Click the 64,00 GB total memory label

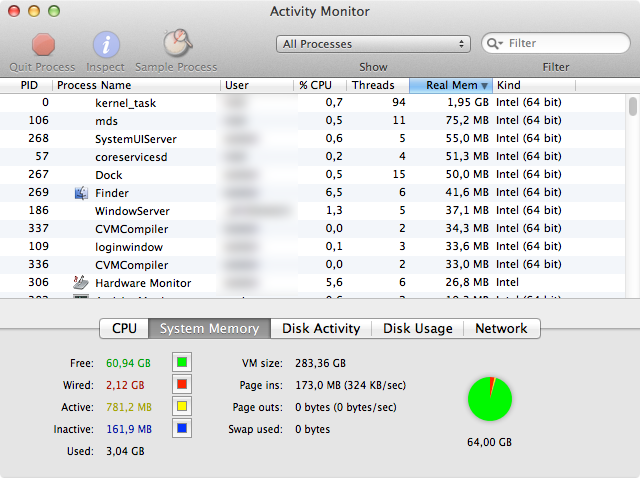point(489,442)
